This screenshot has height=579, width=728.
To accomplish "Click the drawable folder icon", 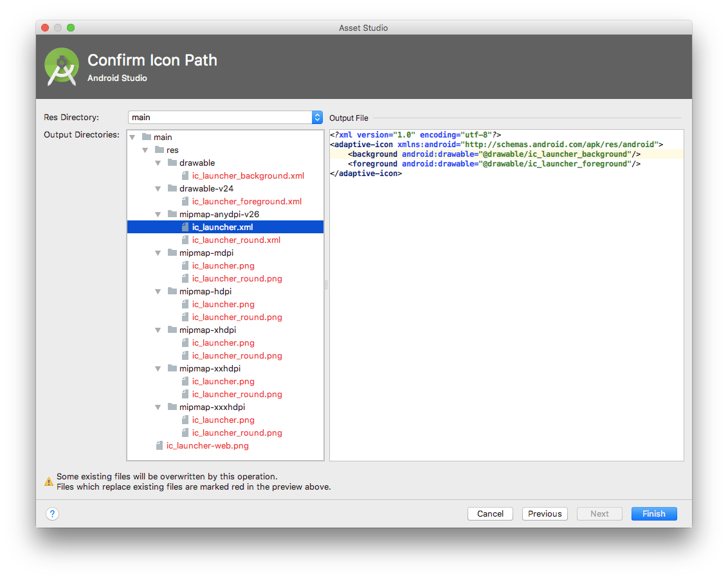I will tap(172, 163).
